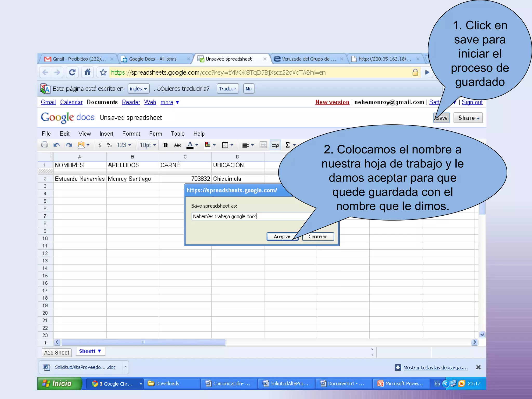The image size is (532, 399).
Task: Click the Add Sheet button
Action: (x=57, y=353)
